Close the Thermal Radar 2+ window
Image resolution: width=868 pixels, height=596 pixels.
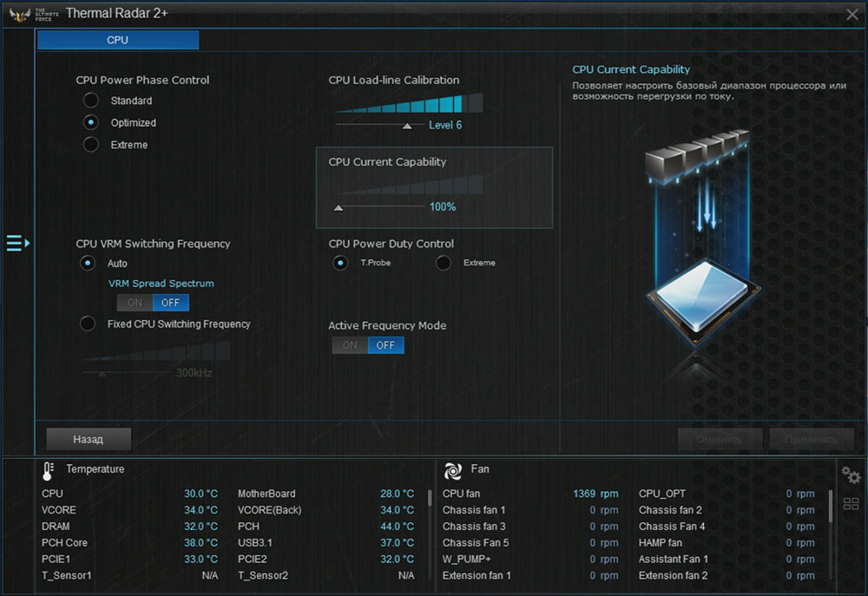tap(852, 15)
